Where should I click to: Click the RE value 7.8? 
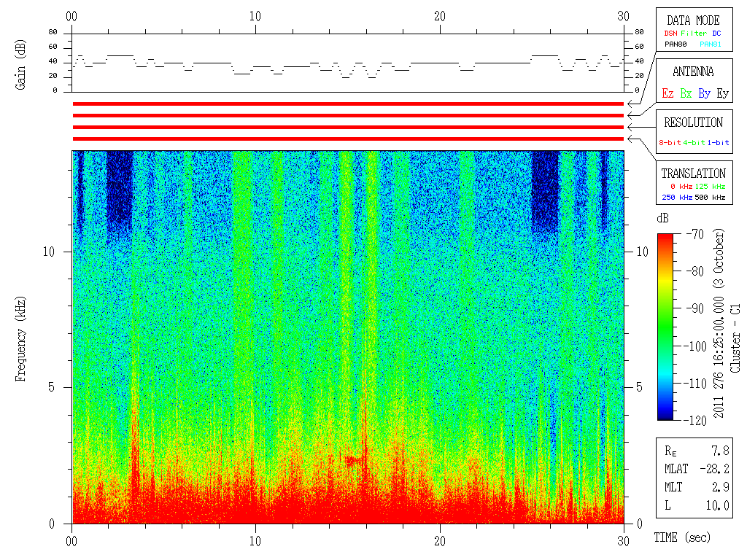[720, 451]
